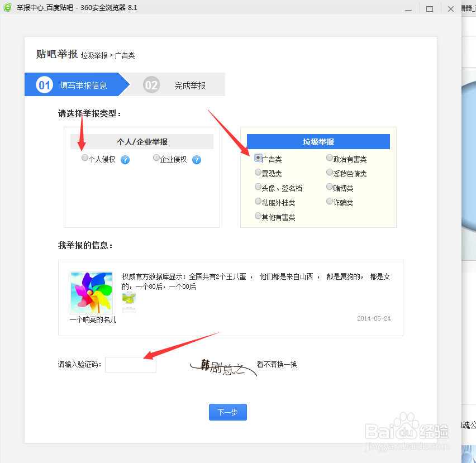Click the 下一步 button
This screenshot has height=463, width=476.
point(228,412)
